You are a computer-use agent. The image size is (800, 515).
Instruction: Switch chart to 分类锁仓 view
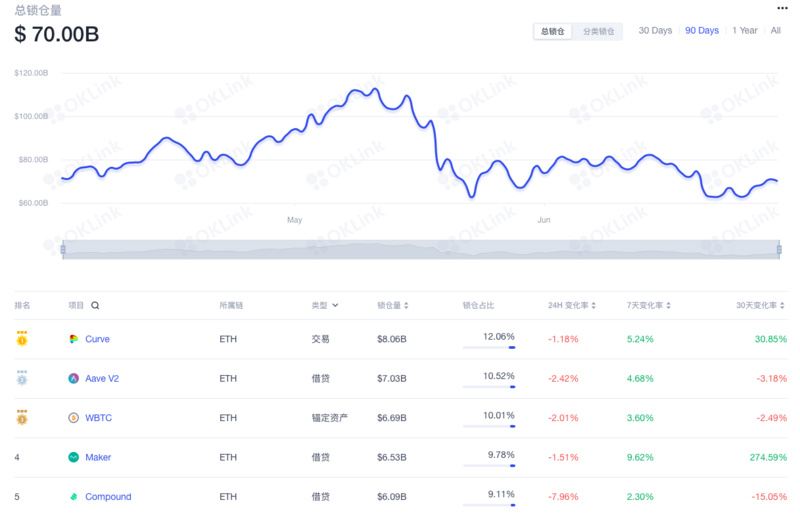(599, 31)
